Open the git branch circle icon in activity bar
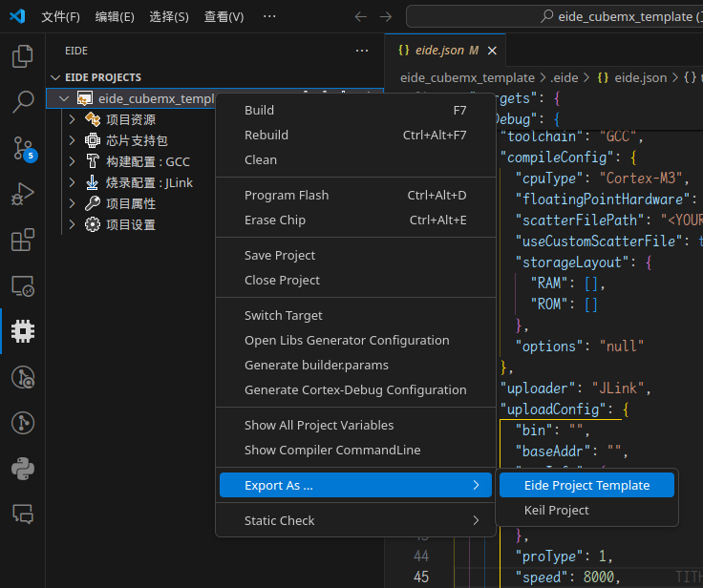This screenshot has width=703, height=588. pos(22,423)
